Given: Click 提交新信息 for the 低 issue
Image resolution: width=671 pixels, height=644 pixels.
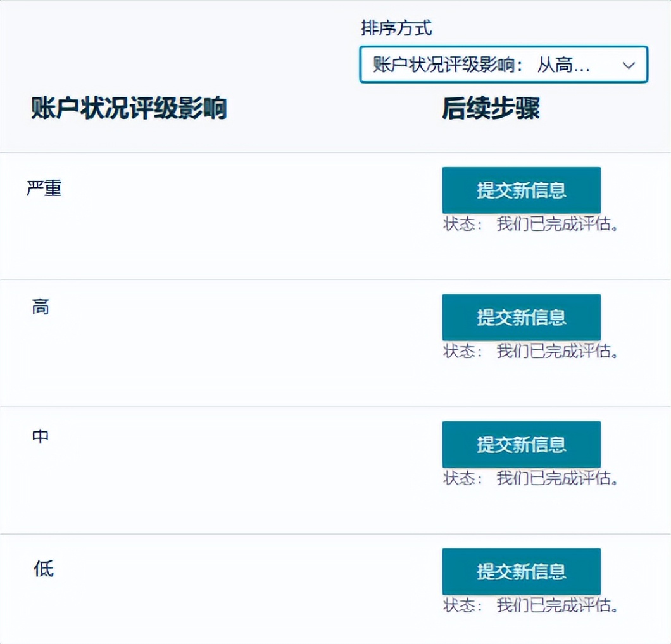Looking at the screenshot, I should [x=521, y=571].
